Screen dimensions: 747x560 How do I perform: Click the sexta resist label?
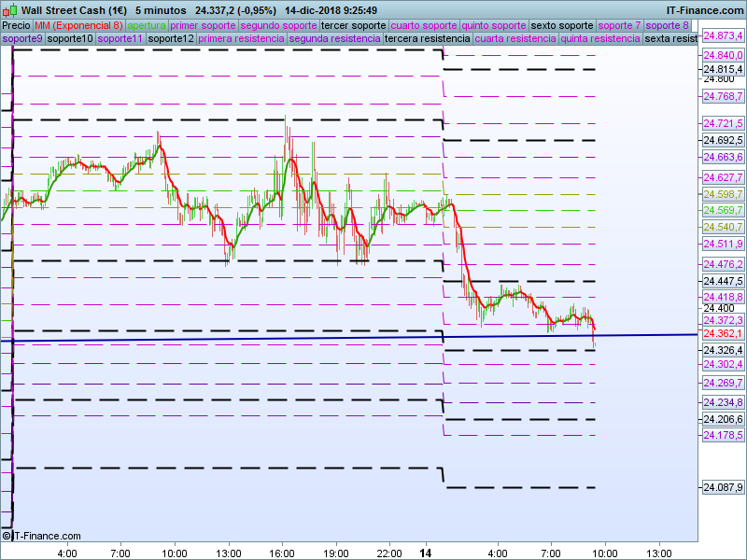point(670,38)
